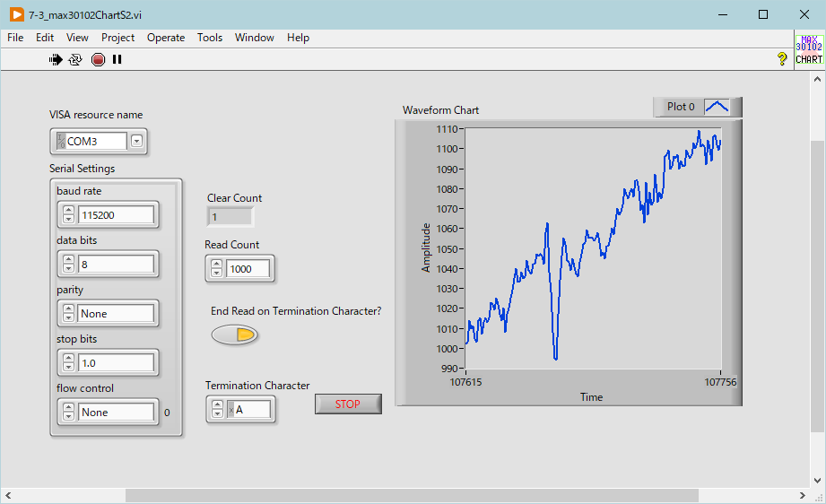
Task: Click the baud rate field showing 115200
Action: click(116, 215)
